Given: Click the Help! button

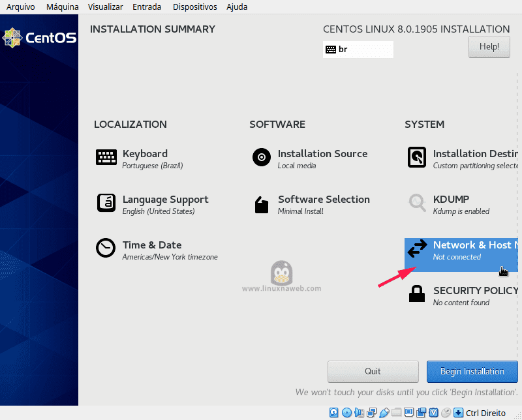Looking at the screenshot, I should (489, 47).
